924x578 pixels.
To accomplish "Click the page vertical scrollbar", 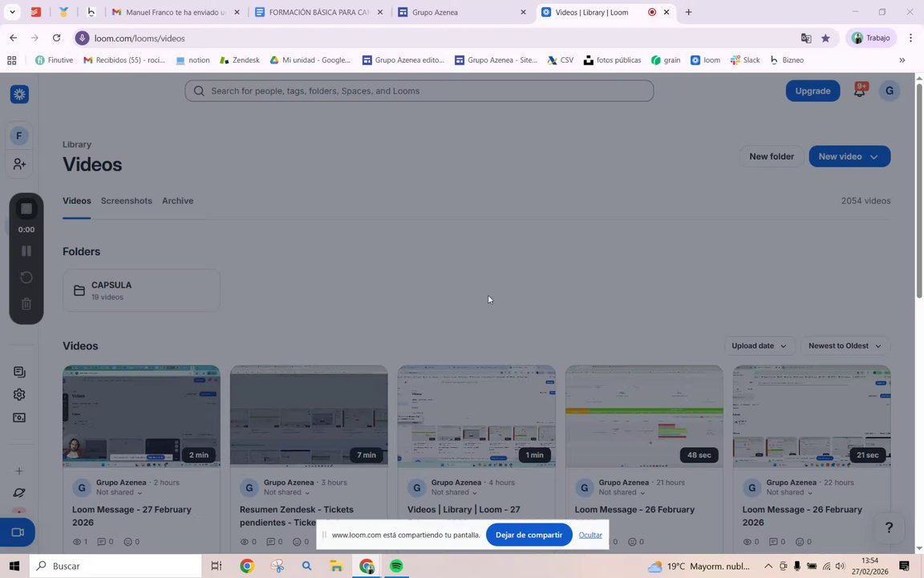I will point(918,192).
